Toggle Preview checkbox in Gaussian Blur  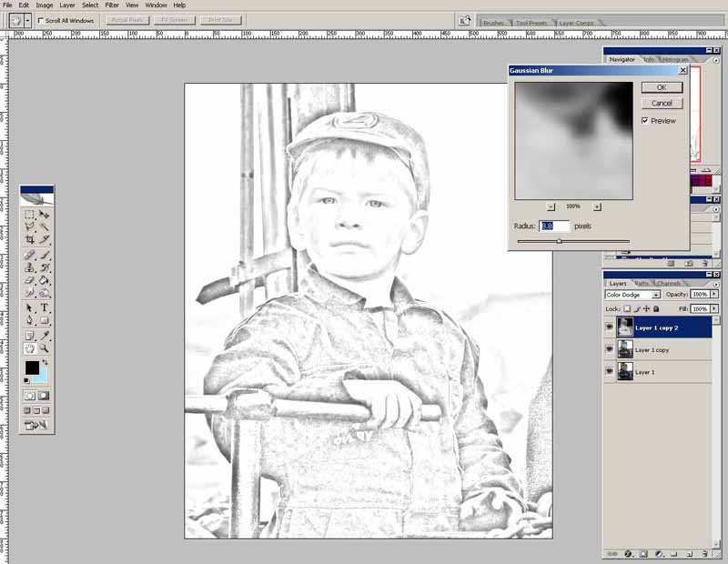[645, 121]
